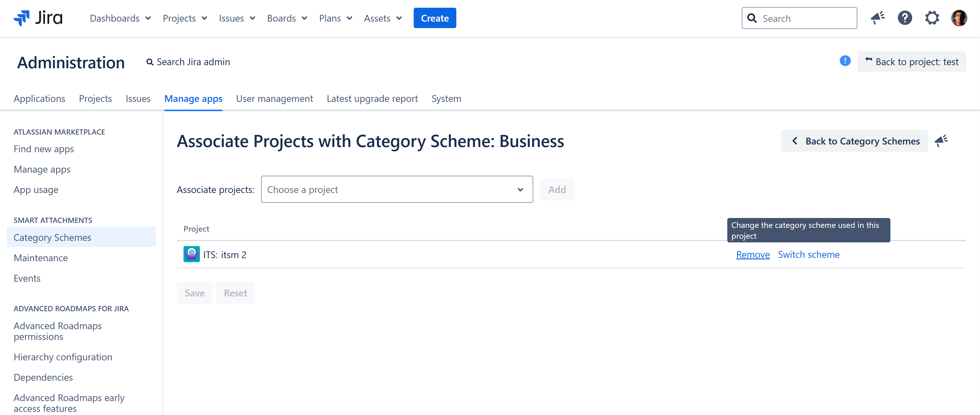
Task: Click the Search Jira admin magnifier icon
Action: pos(150,62)
